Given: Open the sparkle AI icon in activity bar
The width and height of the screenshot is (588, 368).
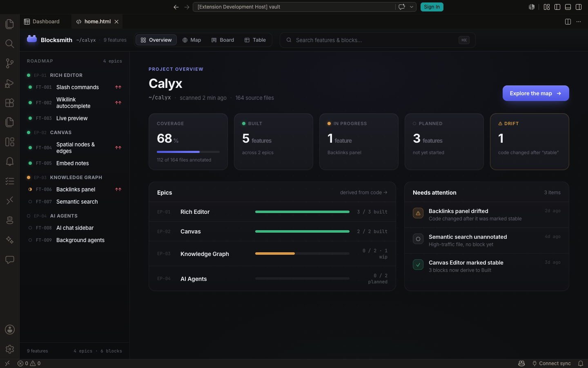Looking at the screenshot, I should pyautogui.click(x=10, y=240).
